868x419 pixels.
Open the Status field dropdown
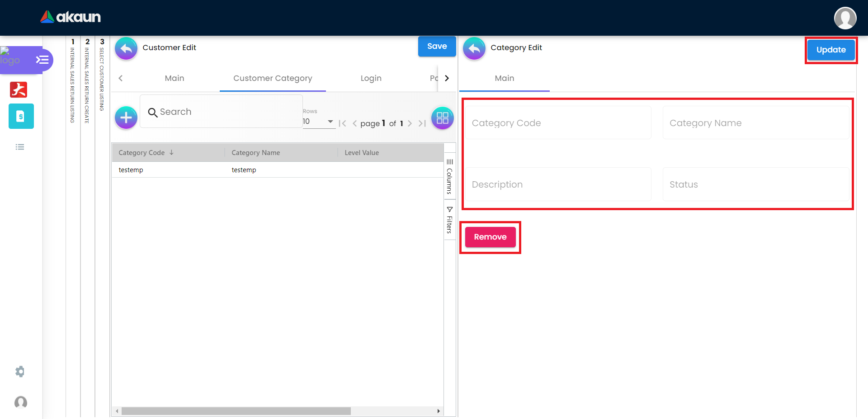pyautogui.click(x=756, y=184)
